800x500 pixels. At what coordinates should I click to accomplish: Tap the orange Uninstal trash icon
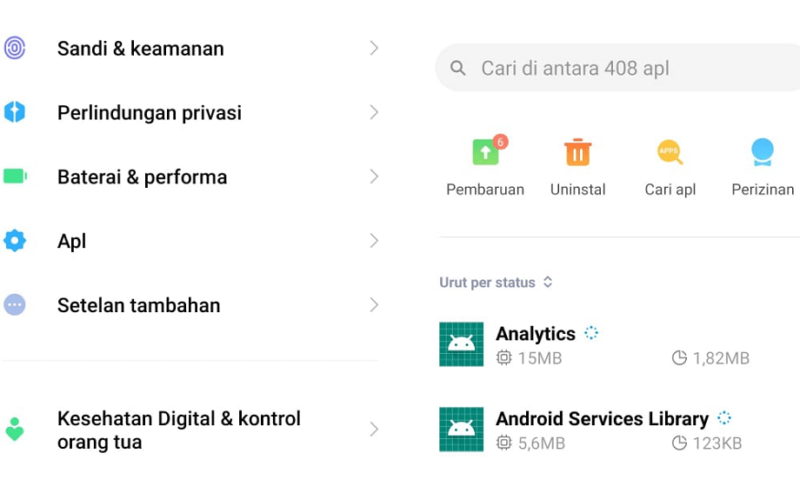coord(578,152)
